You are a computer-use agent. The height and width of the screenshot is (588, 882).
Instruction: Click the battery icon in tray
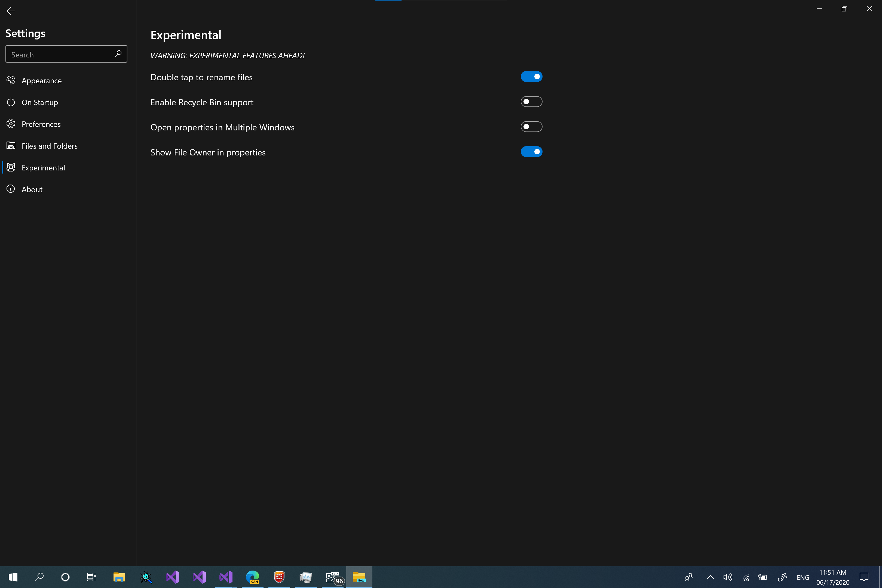point(763,577)
